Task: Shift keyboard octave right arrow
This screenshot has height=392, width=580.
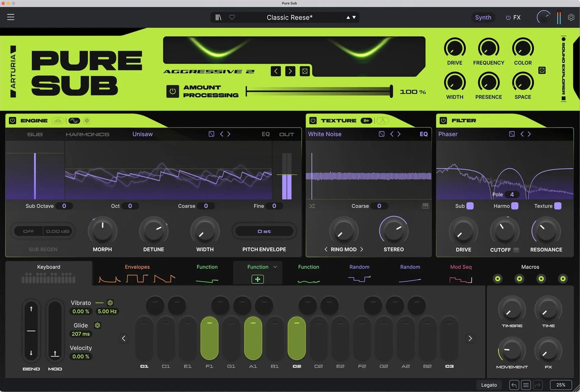Action: [x=470, y=338]
